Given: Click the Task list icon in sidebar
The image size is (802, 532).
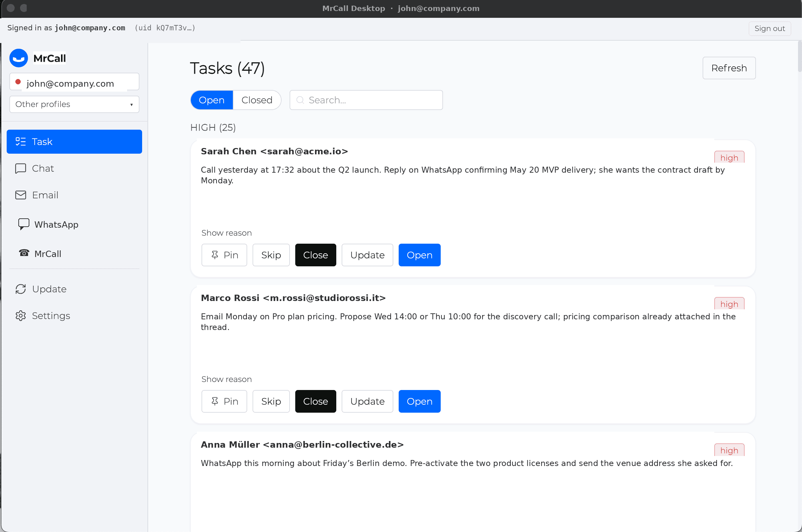Looking at the screenshot, I should [x=21, y=141].
